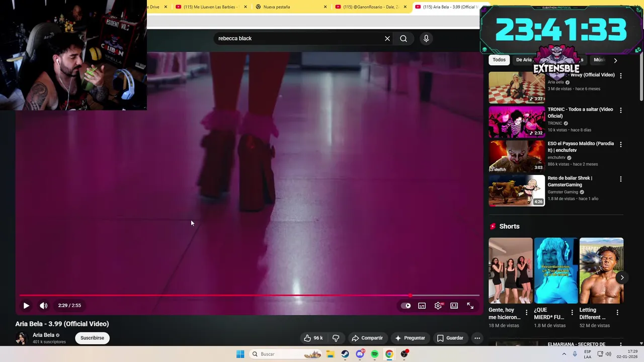Click the Aria Bela 3.99 video title
The image size is (644, 362).
point(62,324)
